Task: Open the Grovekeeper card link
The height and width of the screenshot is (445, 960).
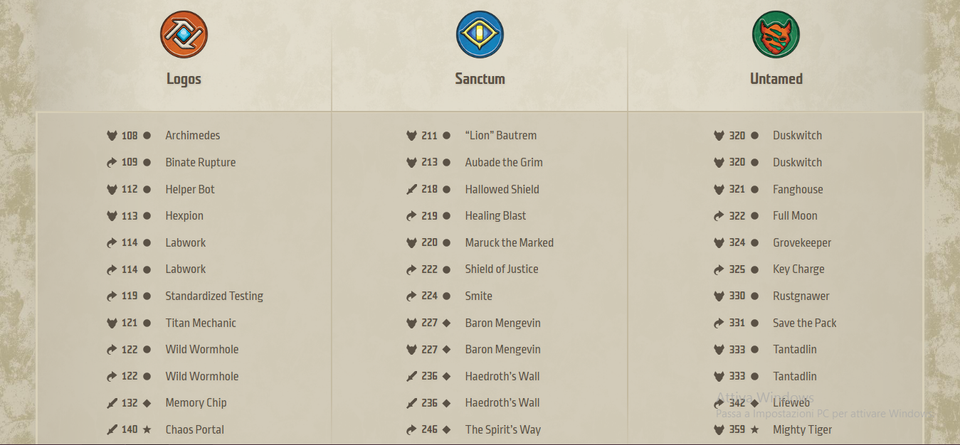Action: 801,243
